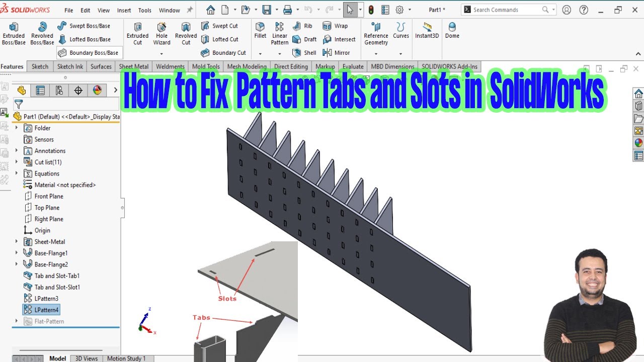
Task: Click the Rebuild traffic light icon
Action: coord(371,10)
